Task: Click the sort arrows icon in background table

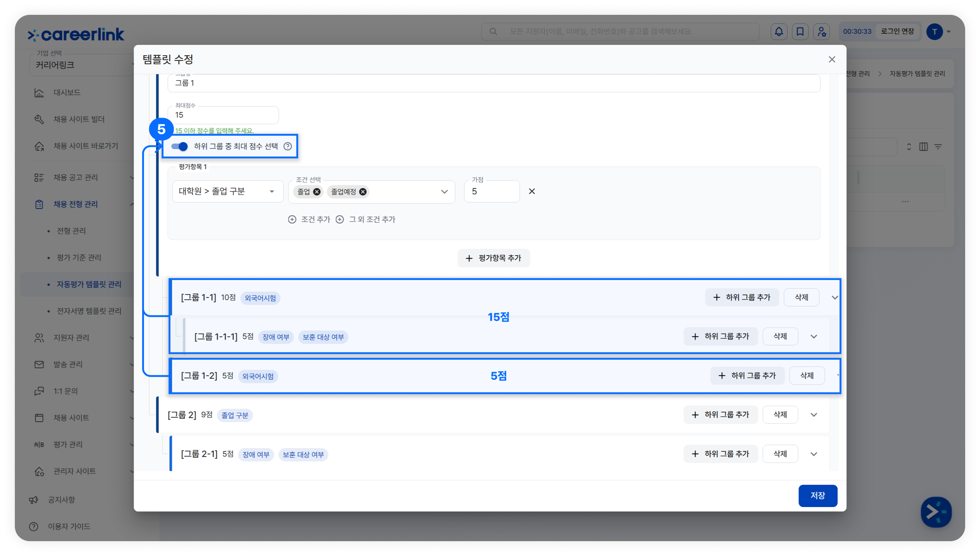Action: [909, 147]
